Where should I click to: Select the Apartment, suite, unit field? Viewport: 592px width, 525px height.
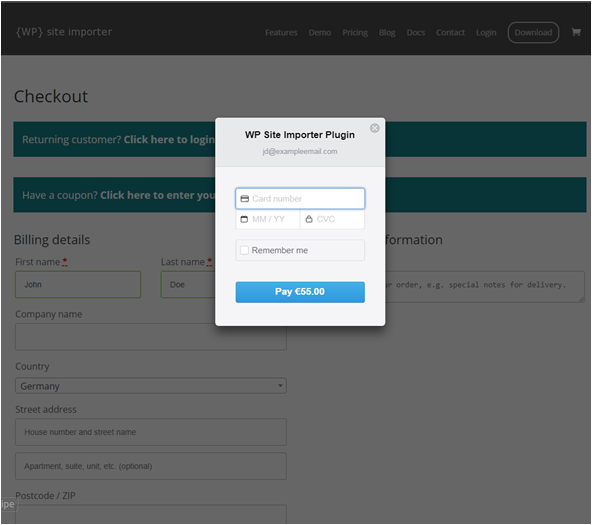pyautogui.click(x=151, y=466)
